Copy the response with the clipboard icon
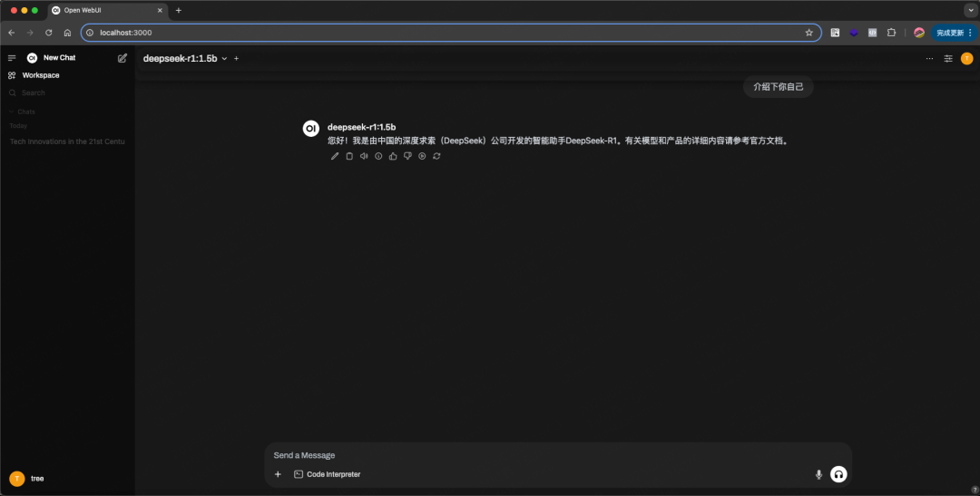This screenshot has width=980, height=496. (349, 156)
